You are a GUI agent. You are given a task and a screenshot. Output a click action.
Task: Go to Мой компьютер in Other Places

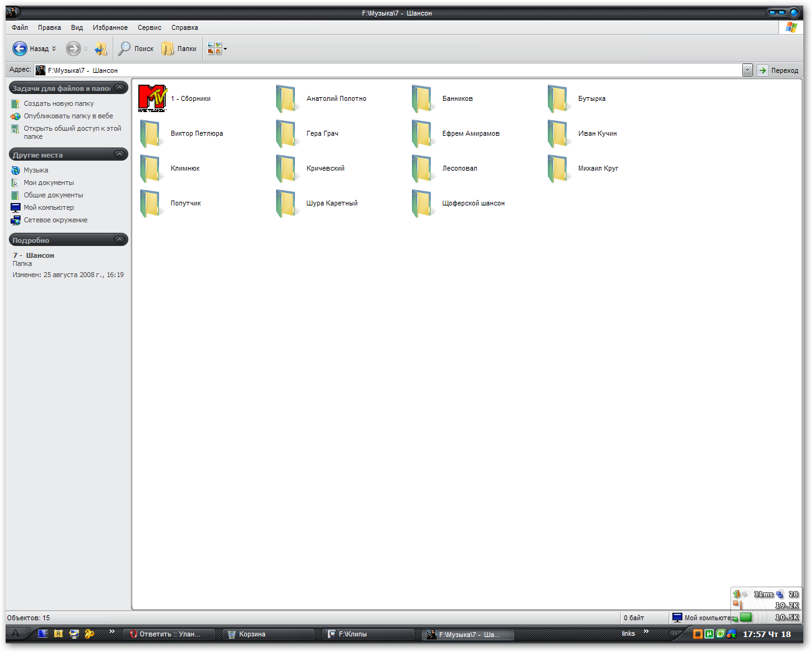point(49,208)
